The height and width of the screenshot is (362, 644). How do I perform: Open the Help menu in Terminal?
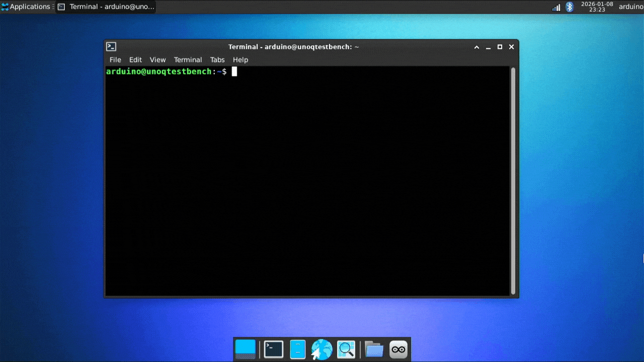click(x=240, y=60)
